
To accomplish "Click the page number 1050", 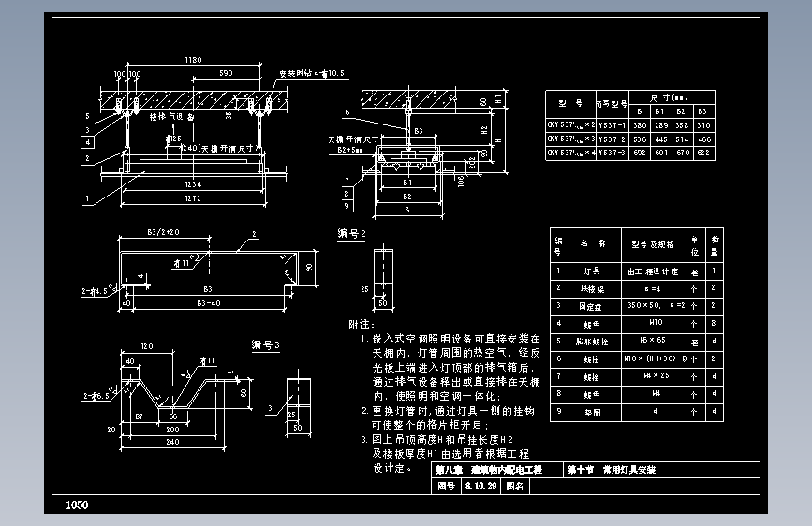I will point(77,504).
